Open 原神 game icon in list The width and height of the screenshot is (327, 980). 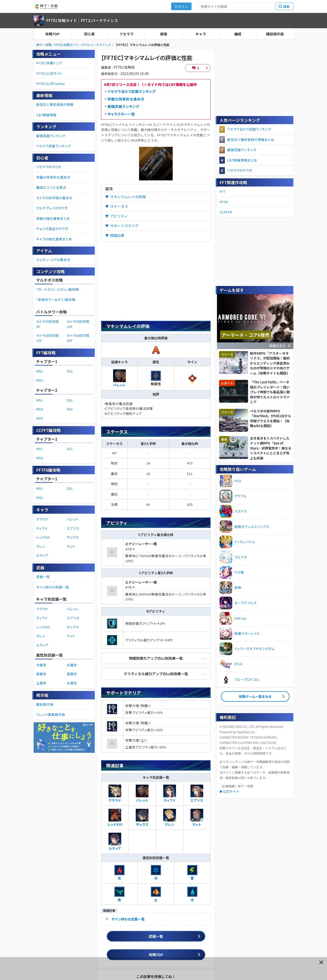point(226,588)
